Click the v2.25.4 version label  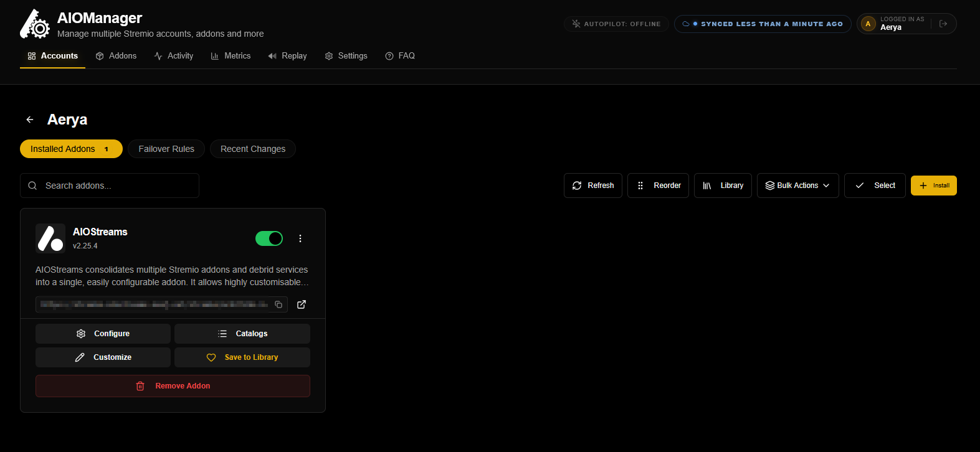[x=85, y=246]
